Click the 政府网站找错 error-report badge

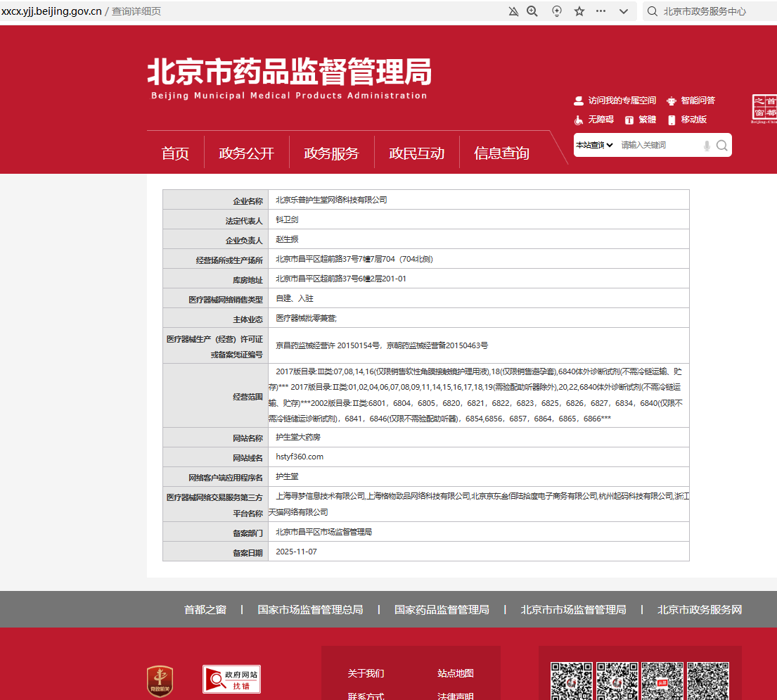232,680
